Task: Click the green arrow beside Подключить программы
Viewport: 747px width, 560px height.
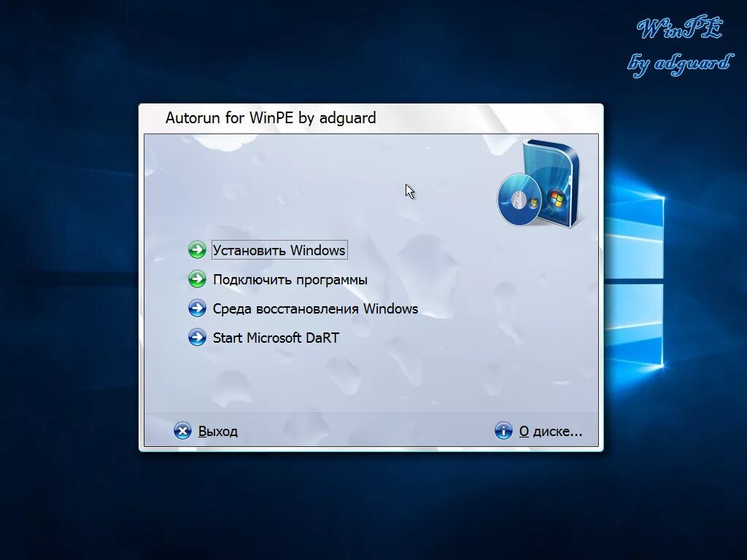Action: 197,279
